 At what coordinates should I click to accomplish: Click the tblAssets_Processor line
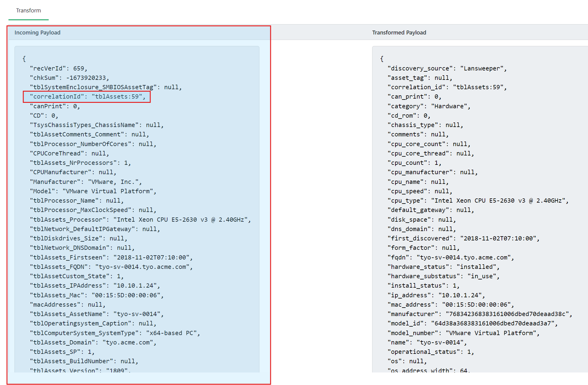[x=140, y=220]
